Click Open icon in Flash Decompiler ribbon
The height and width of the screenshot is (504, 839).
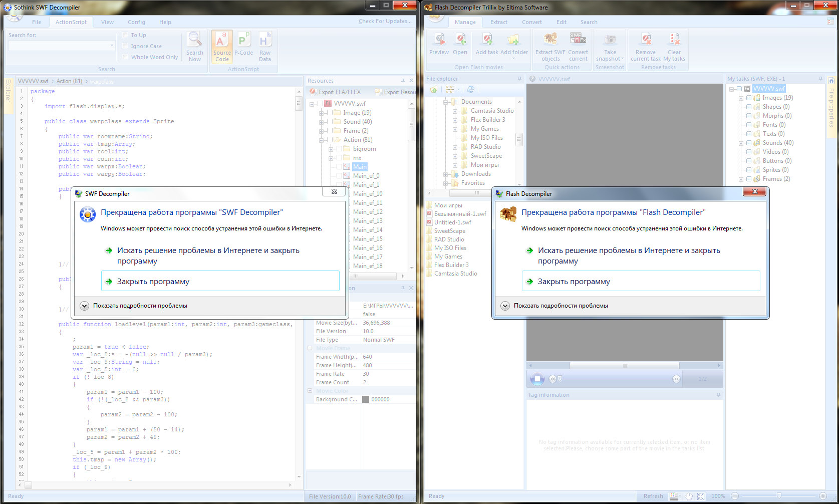[x=460, y=40]
